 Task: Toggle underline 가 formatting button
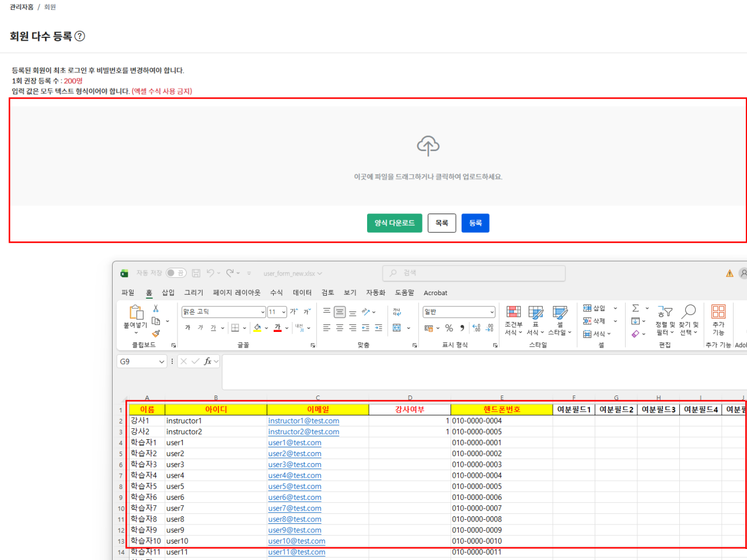click(x=213, y=328)
